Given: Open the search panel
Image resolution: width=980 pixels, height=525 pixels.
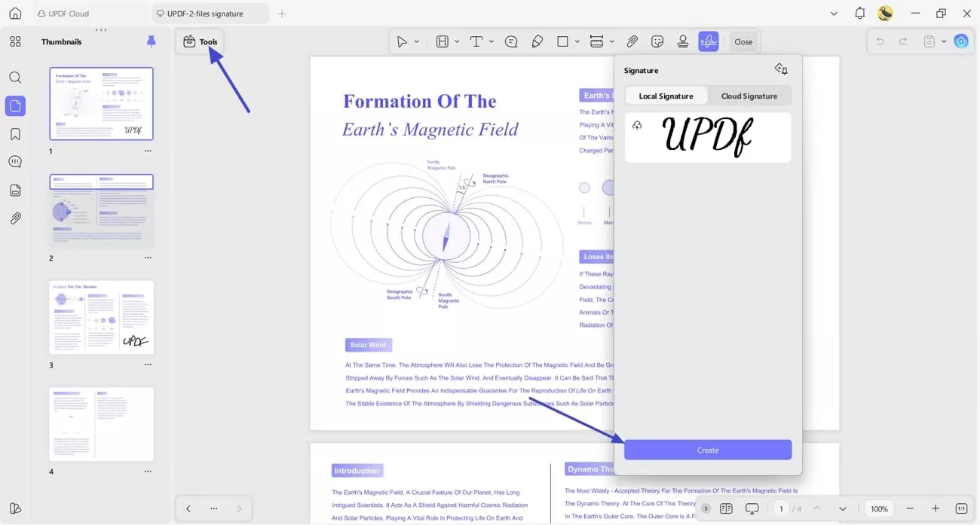Looking at the screenshot, I should coord(15,78).
